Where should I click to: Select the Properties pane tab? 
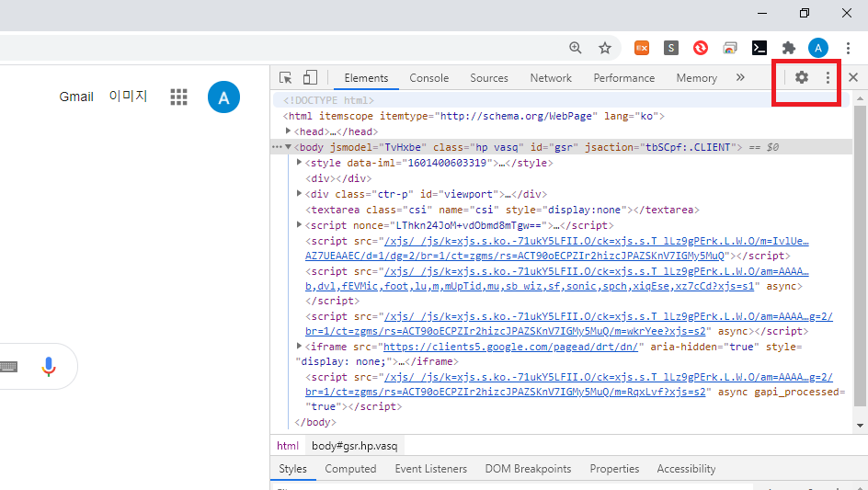coord(614,469)
